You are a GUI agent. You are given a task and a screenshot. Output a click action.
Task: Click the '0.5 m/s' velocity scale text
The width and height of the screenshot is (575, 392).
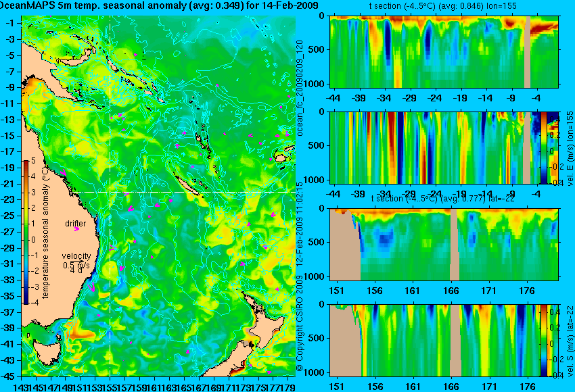(x=76, y=264)
